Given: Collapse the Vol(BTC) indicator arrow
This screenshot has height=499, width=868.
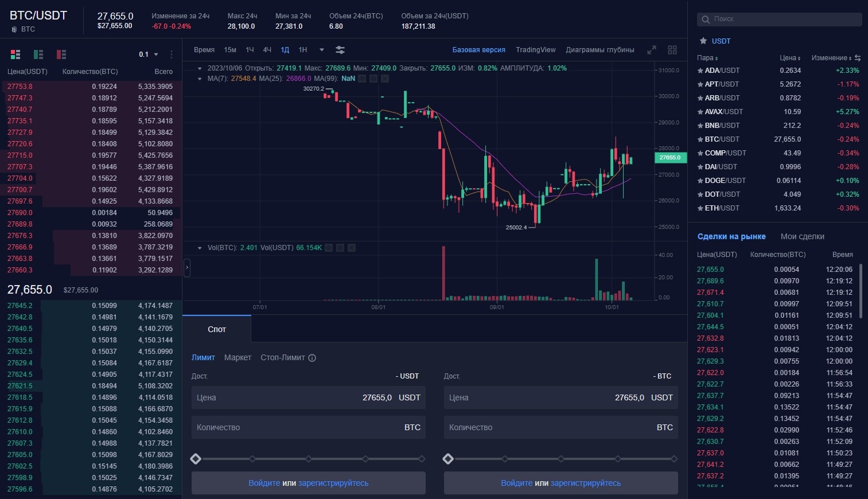Looking at the screenshot, I should pos(200,248).
